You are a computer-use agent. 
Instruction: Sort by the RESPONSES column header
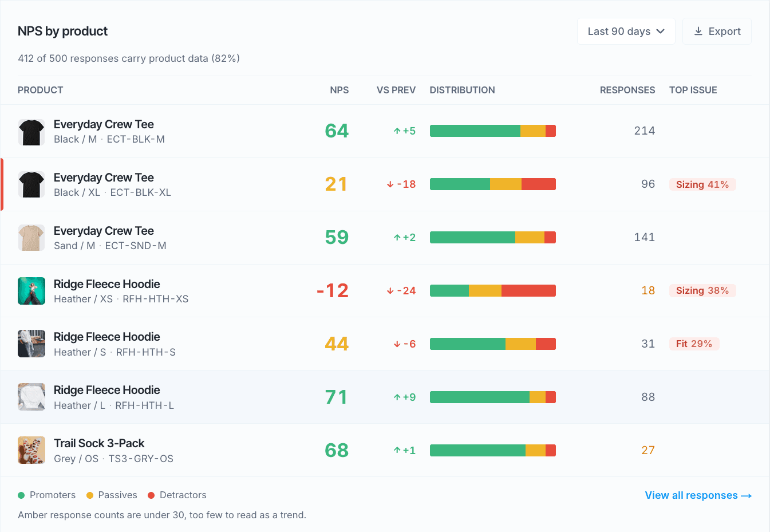tap(627, 90)
